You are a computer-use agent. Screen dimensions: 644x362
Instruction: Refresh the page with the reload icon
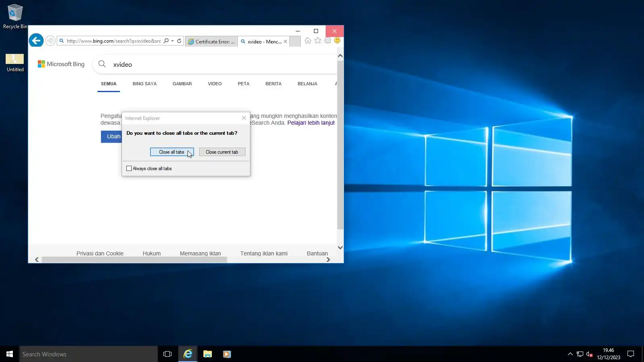(179, 41)
